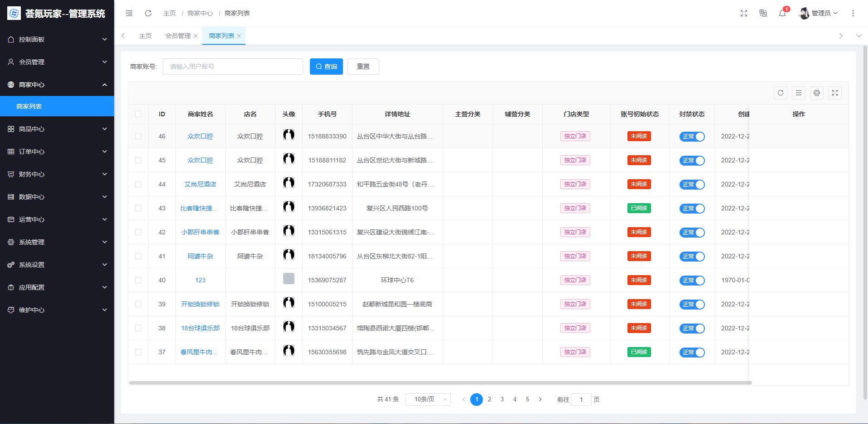868x424 pixels.
Task: Expand the 维护中心 sidebar menu
Action: tap(57, 310)
